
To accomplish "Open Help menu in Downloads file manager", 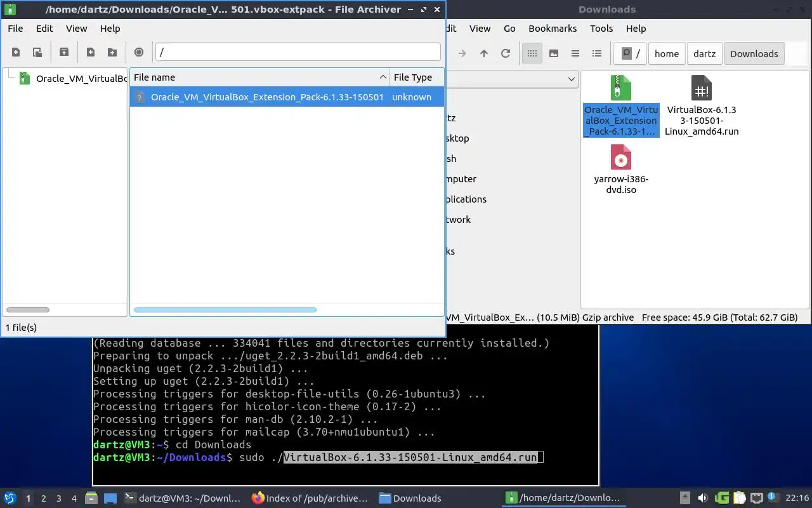I will pyautogui.click(x=636, y=29).
